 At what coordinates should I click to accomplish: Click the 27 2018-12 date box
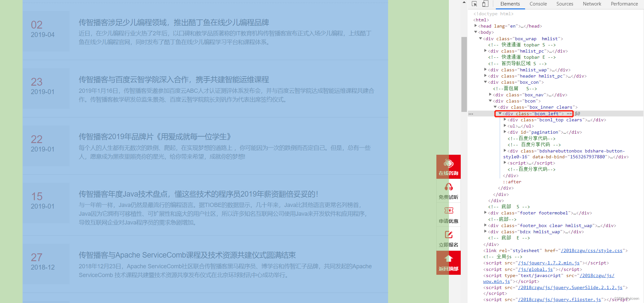point(46,264)
